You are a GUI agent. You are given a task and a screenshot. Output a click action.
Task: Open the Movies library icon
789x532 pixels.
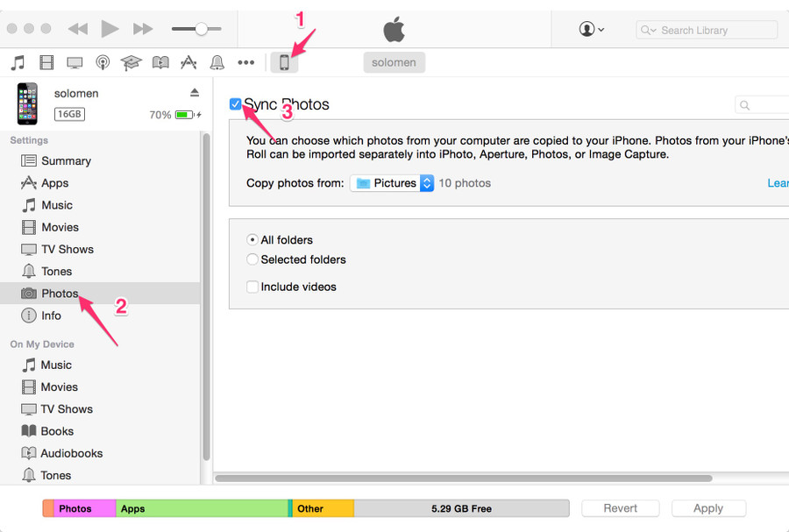tap(46, 63)
